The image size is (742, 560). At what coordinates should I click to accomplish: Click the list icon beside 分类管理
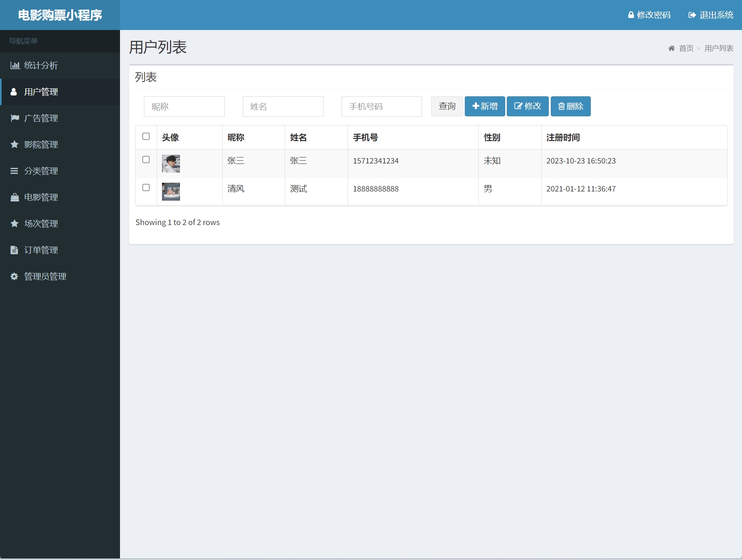click(14, 171)
